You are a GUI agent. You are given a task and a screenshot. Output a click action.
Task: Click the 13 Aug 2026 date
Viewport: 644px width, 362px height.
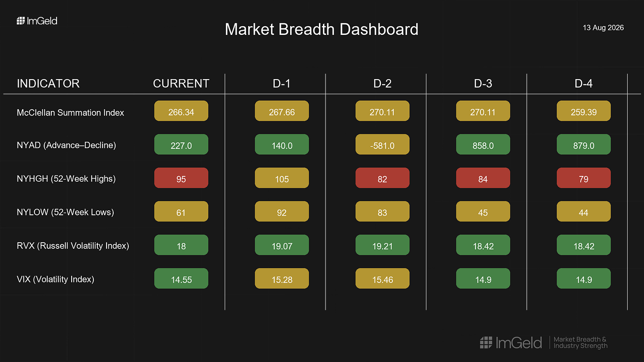[603, 27]
